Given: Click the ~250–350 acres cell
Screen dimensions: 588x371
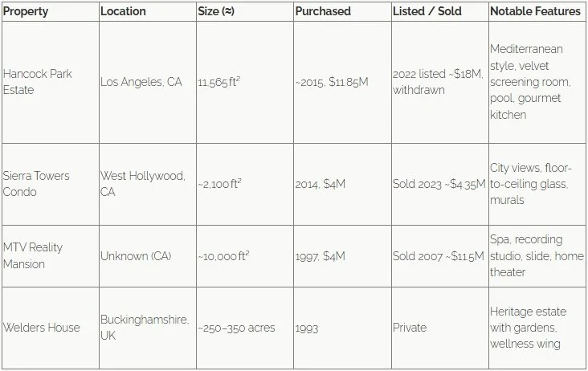Looking at the screenshot, I should (x=245, y=328).
